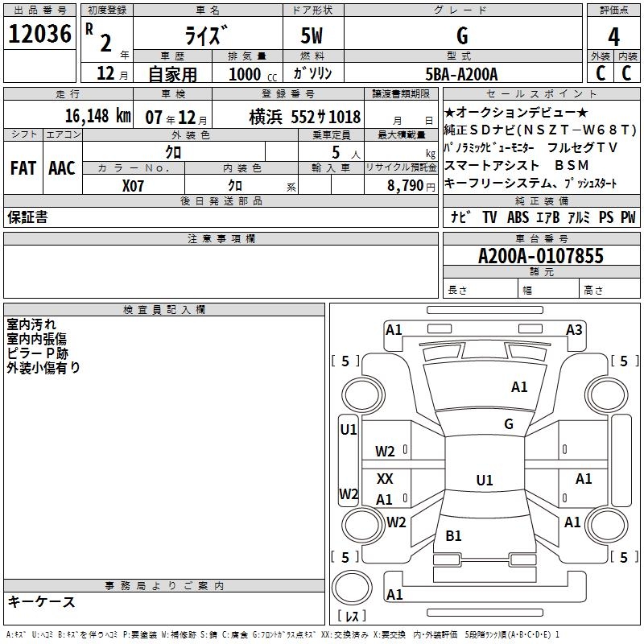644x644 pixels.
Task: Click the ABS equipment mark
Action: pos(518,217)
